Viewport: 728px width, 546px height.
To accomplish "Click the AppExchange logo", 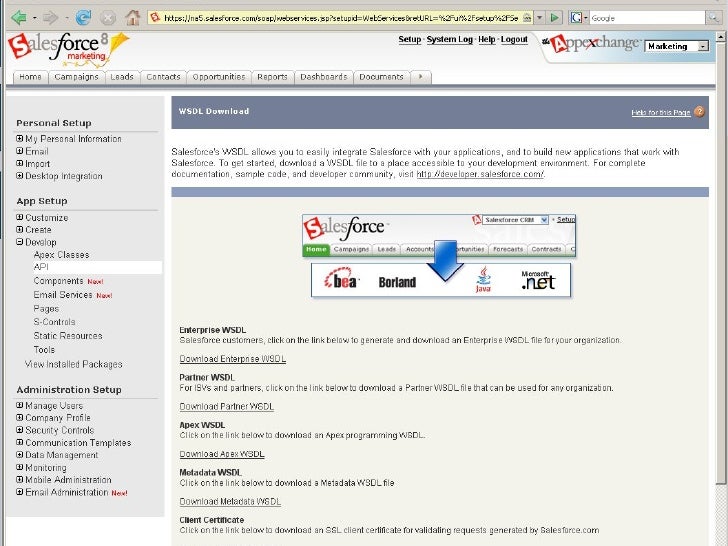I will click(x=592, y=45).
